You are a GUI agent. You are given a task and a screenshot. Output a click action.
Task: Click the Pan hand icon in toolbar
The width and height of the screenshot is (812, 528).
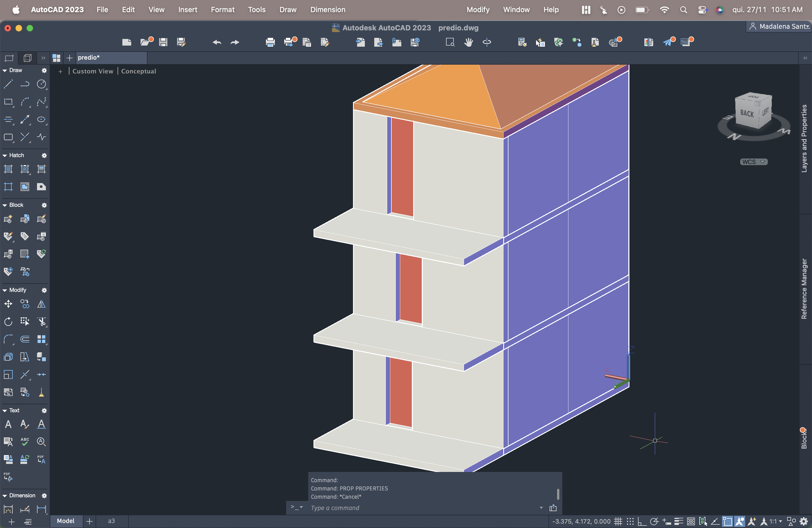coord(468,42)
